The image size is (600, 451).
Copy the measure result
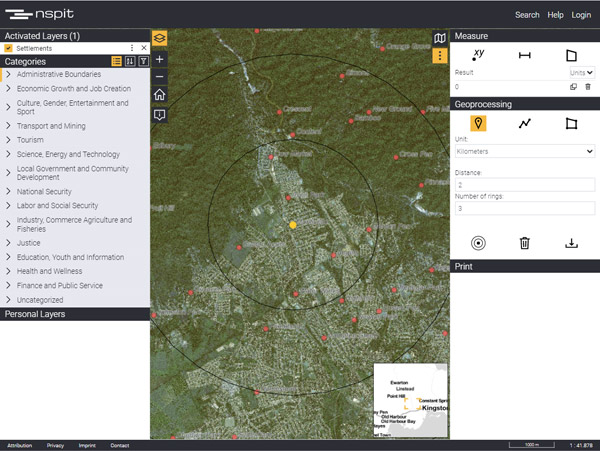click(x=573, y=87)
